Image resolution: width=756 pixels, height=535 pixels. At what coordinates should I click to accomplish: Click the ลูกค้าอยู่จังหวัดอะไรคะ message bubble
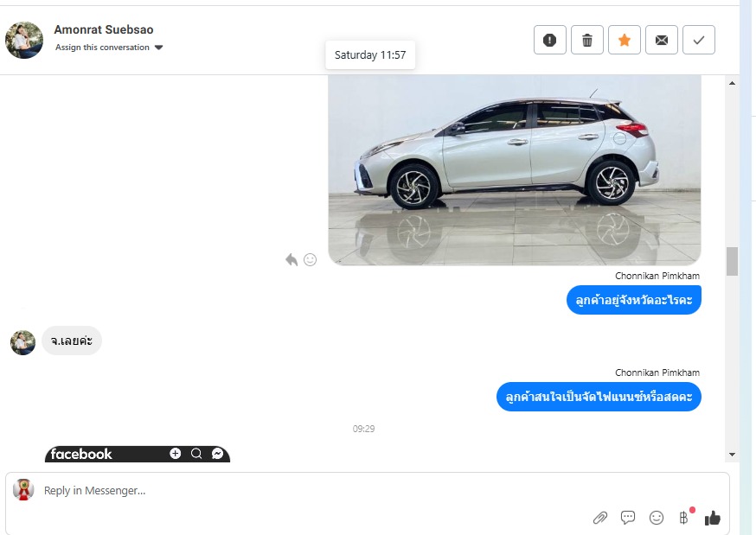[x=633, y=300]
